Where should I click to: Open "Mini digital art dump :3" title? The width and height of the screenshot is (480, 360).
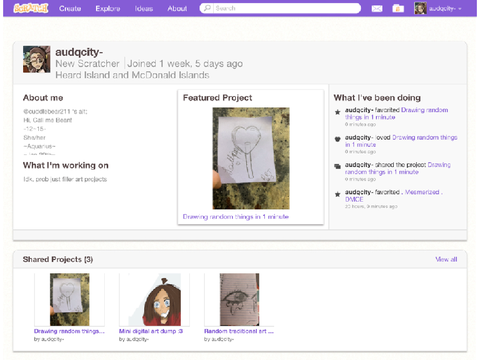pyautogui.click(x=151, y=331)
